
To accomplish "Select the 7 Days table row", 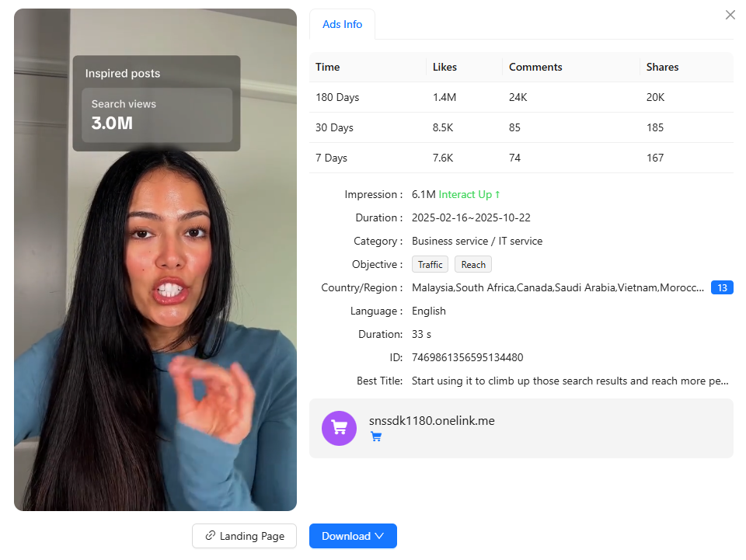I will (521, 158).
